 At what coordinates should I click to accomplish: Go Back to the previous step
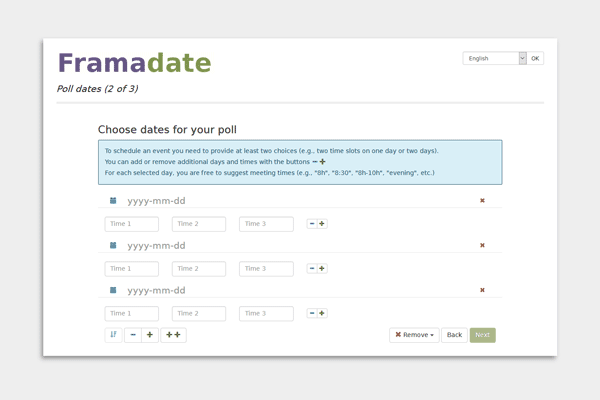454,335
